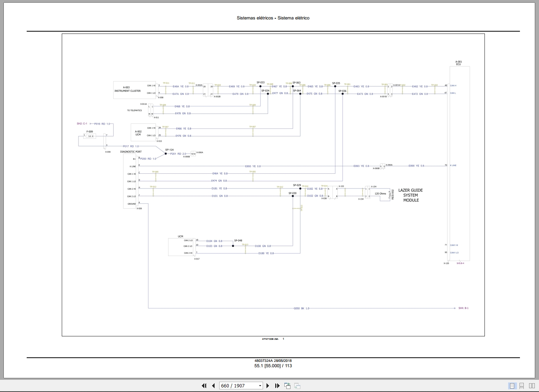Click the 120 Ohms resistor symbol

380,194
